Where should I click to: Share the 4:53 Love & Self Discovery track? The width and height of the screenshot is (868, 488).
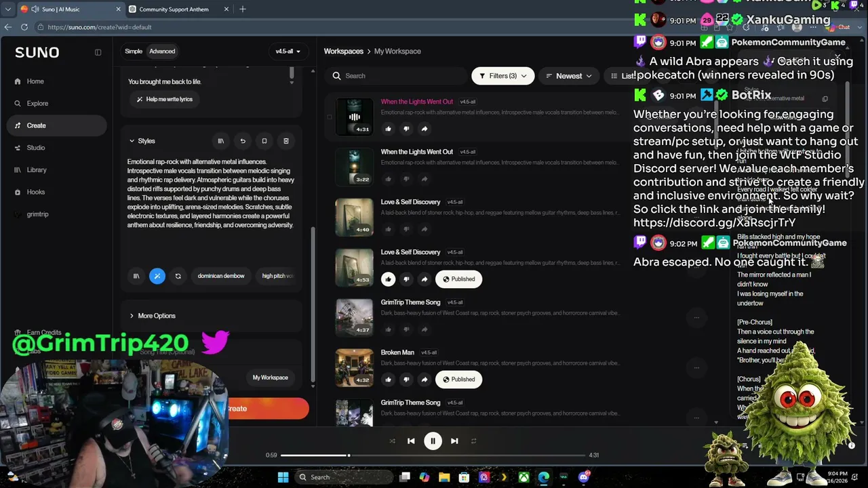click(x=425, y=279)
